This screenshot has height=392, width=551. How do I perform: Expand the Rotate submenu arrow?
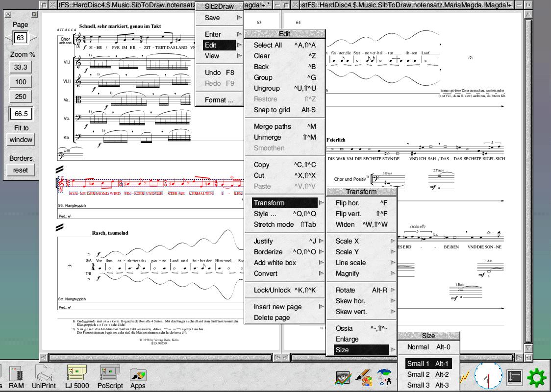click(393, 290)
